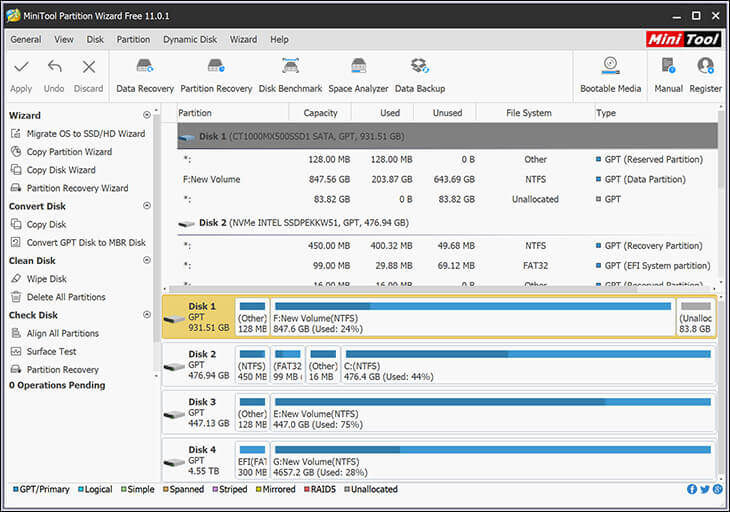Select F:New Volume bar in disk map
The width and height of the screenshot is (730, 512).
tap(473, 318)
